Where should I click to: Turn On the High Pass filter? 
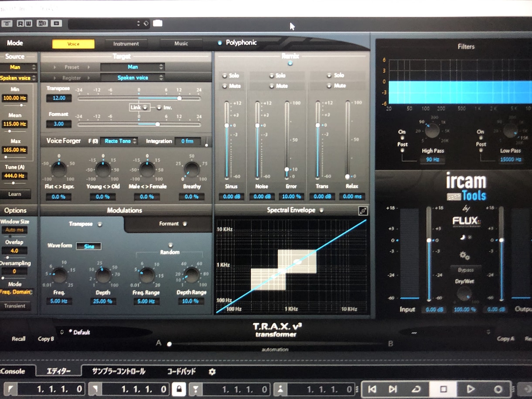click(402, 138)
